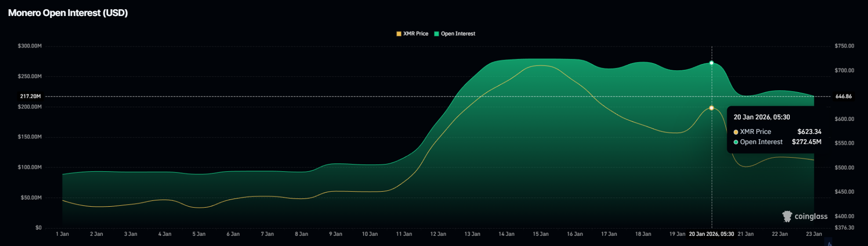Click the Monero Open Interest (USD) title
The width and height of the screenshot is (868, 246).
click(x=68, y=13)
